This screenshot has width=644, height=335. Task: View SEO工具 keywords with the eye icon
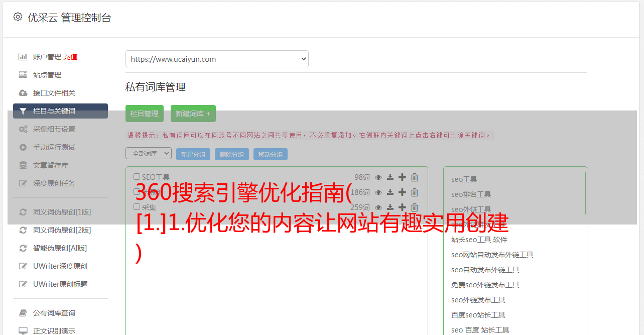click(378, 177)
